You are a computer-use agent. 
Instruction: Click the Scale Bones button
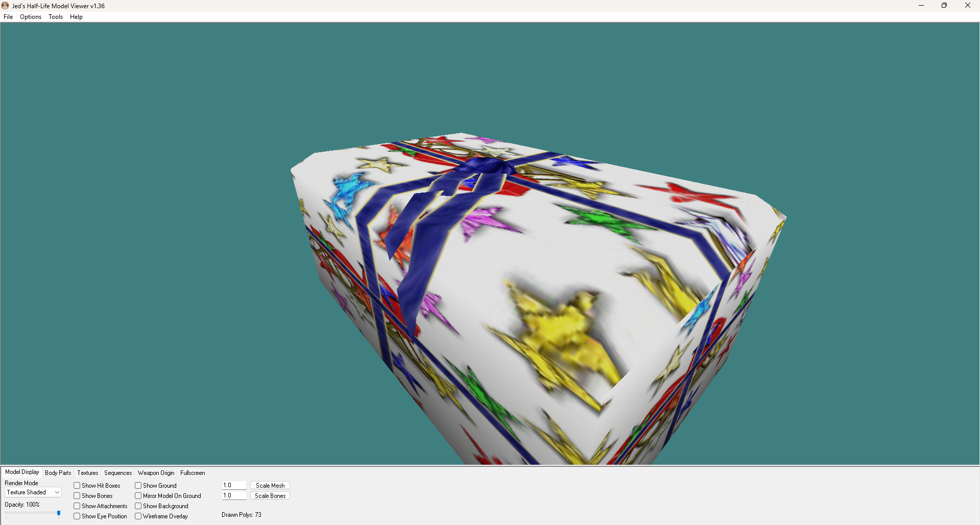click(270, 496)
